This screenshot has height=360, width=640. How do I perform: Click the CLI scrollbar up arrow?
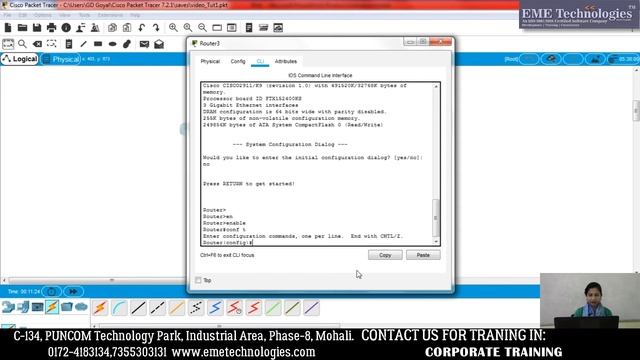pyautogui.click(x=436, y=87)
